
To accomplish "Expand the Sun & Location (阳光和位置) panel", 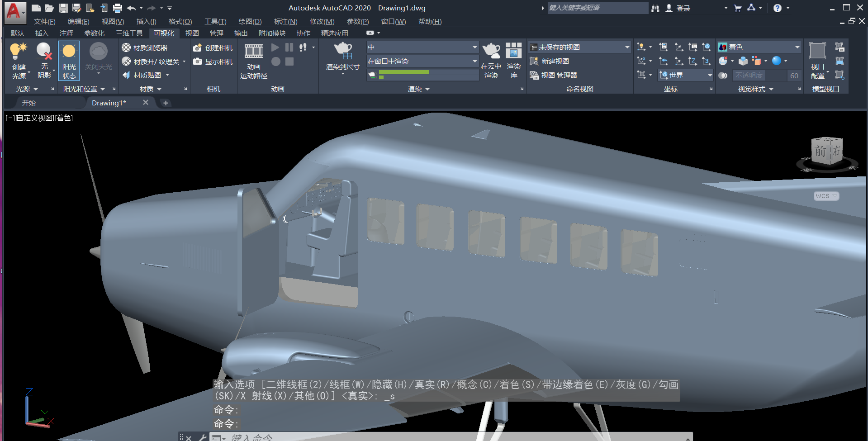I will [x=84, y=89].
